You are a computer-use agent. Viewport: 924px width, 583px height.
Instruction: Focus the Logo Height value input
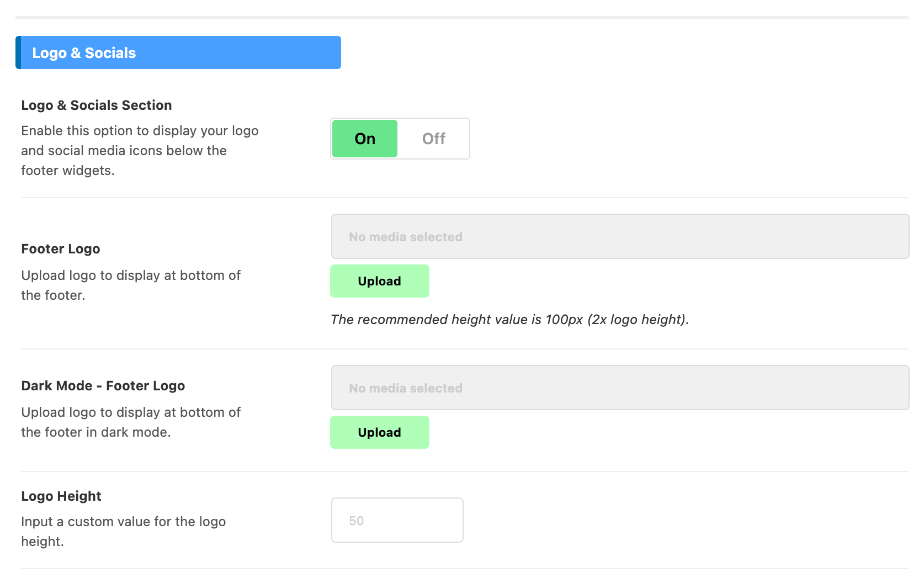click(x=397, y=520)
